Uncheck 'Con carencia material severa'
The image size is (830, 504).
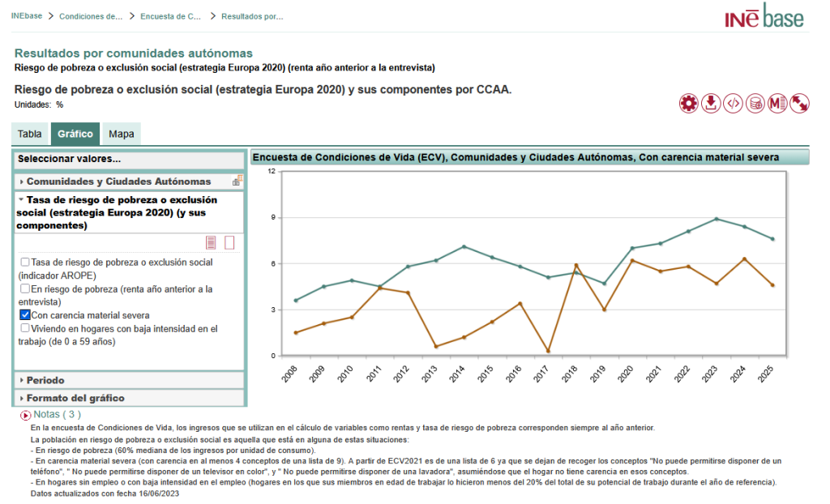point(25,315)
